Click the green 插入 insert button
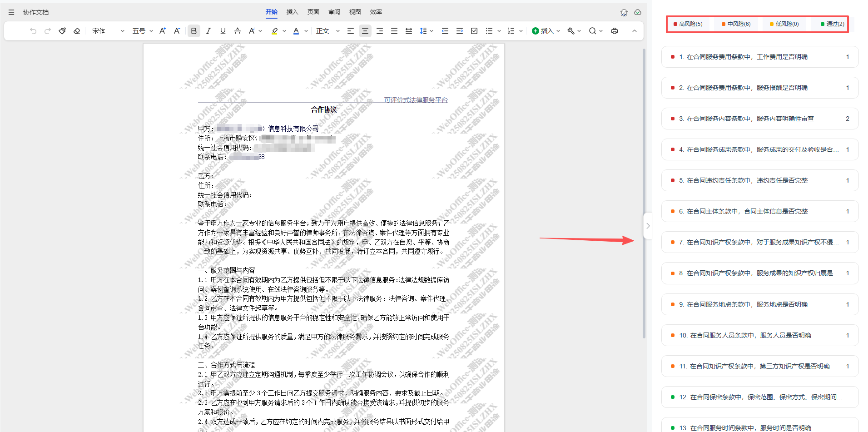868x432 pixels. (546, 31)
